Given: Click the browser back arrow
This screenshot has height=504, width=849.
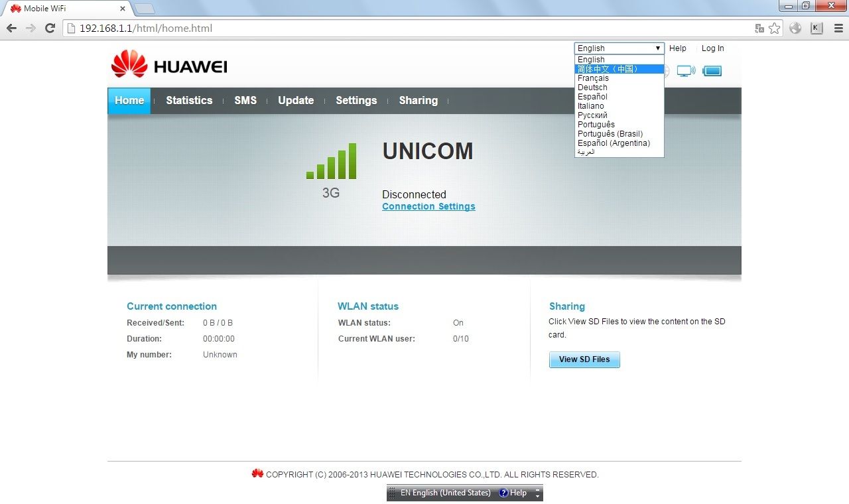Looking at the screenshot, I should click(x=11, y=29).
